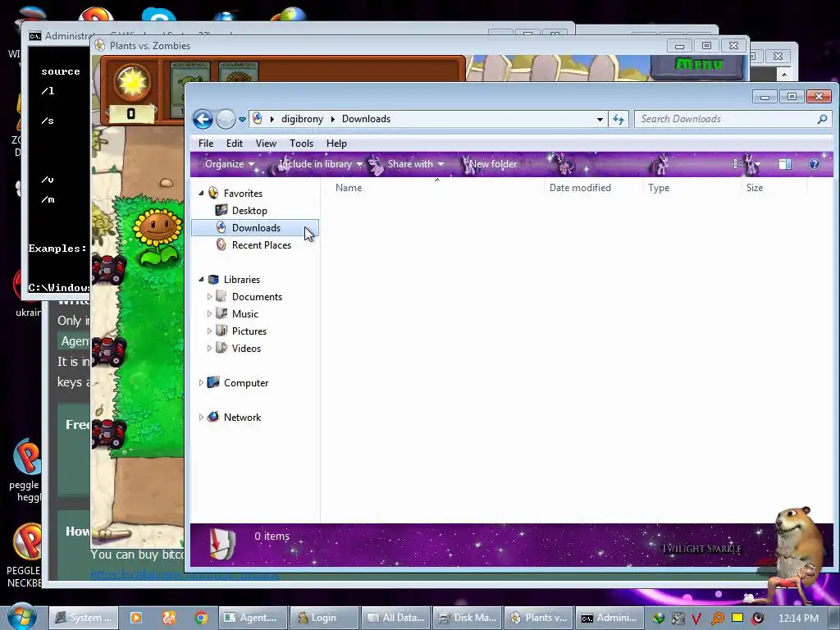Screen dimensions: 840x630
Task: Open the Share with dropdown
Action: [x=416, y=164]
